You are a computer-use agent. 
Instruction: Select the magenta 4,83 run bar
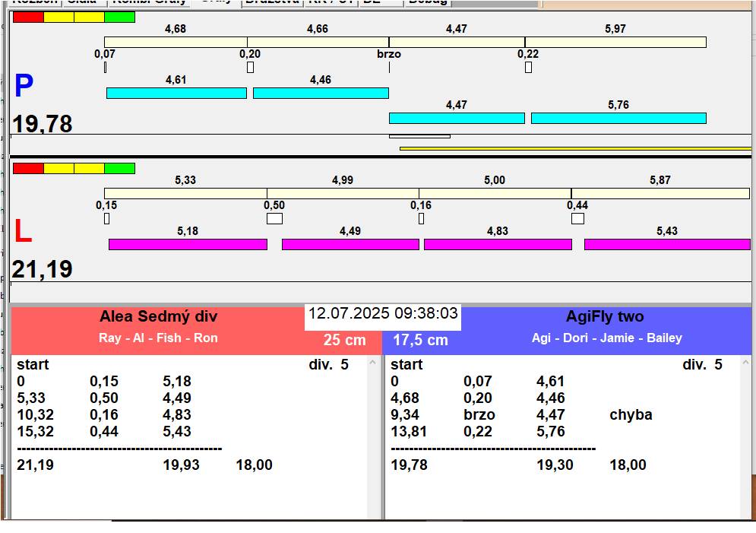click(498, 245)
